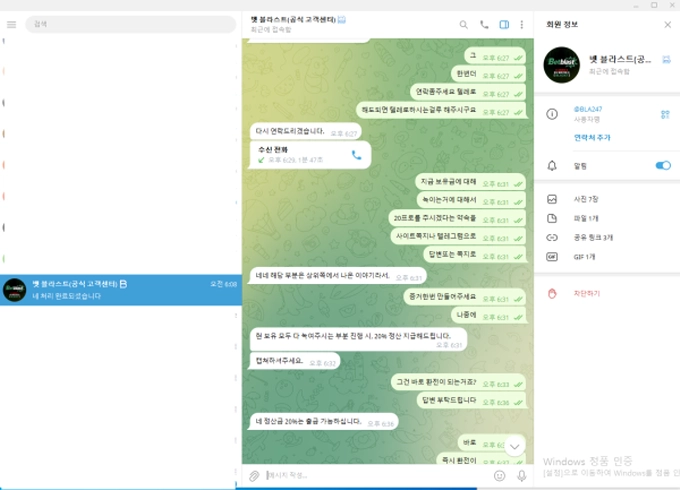
Task: Open the emoji picker
Action: pyautogui.click(x=500, y=475)
